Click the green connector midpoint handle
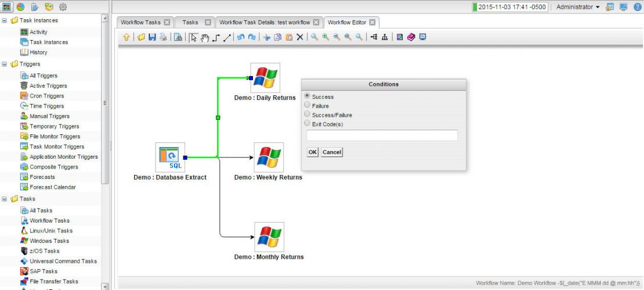Screen dimensions: 644x290 click(218, 117)
